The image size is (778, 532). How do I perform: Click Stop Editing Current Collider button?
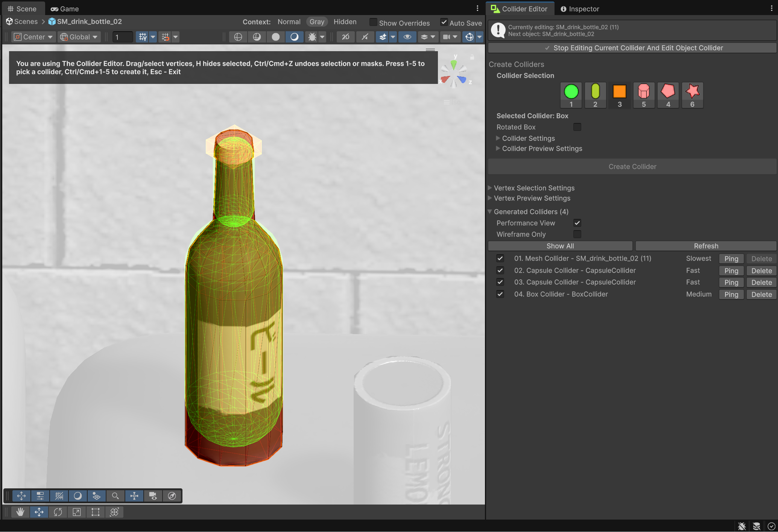[633, 48]
